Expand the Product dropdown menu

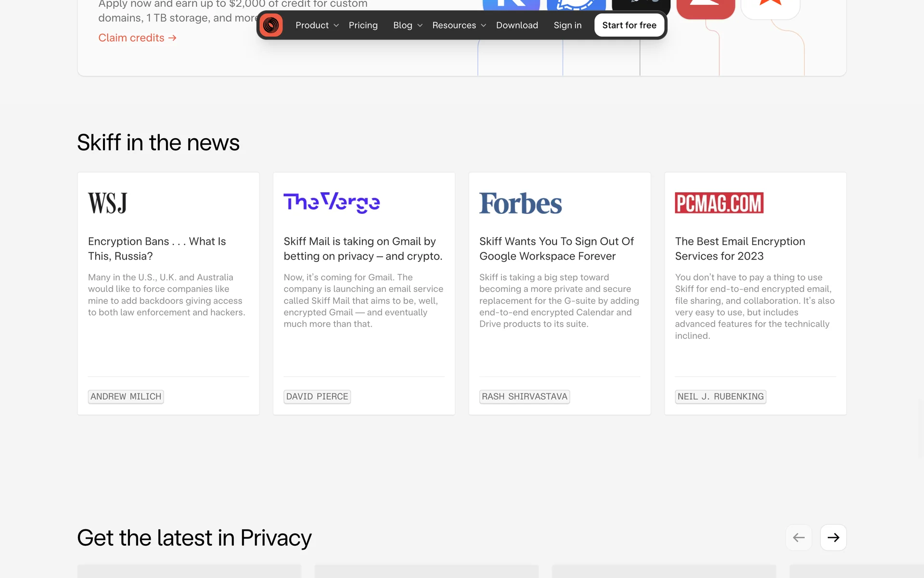317,25
